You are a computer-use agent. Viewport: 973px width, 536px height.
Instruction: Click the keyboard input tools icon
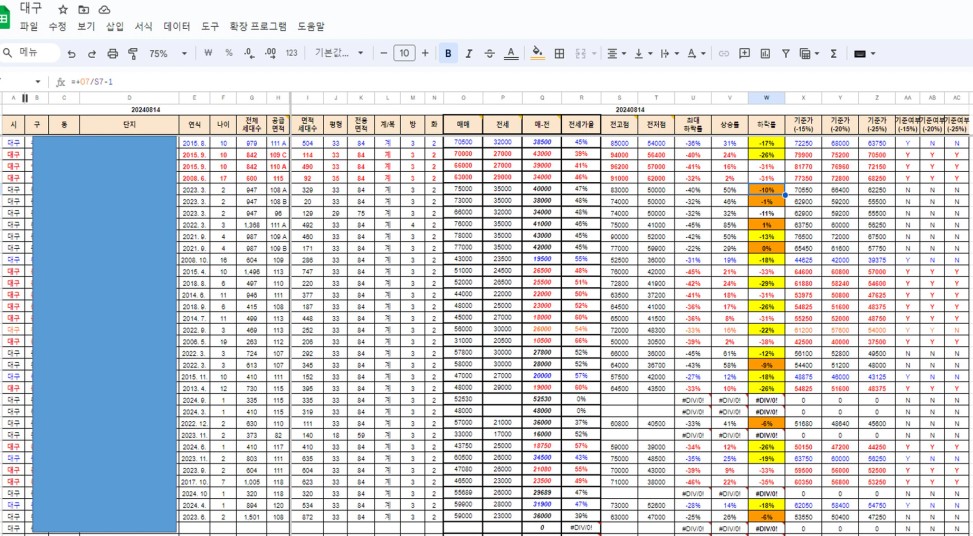point(860,53)
